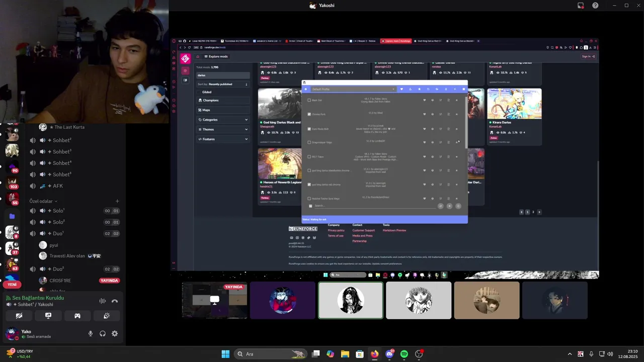The height and width of the screenshot is (362, 644).
Task: Click refresh button beside mod search
Action: point(440,206)
